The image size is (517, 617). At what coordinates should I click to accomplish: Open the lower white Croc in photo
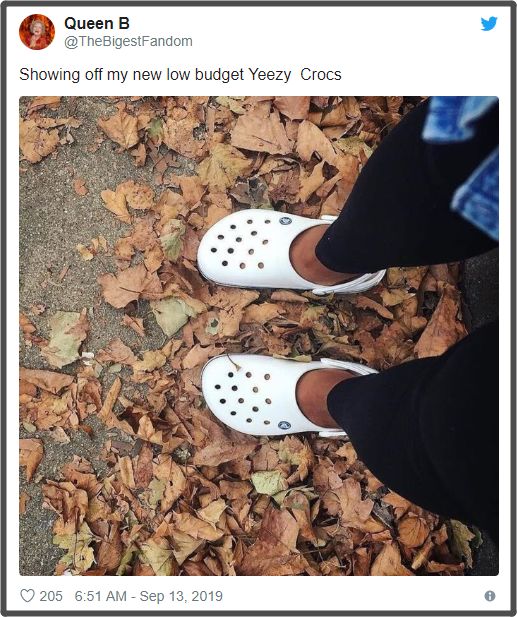(x=275, y=395)
